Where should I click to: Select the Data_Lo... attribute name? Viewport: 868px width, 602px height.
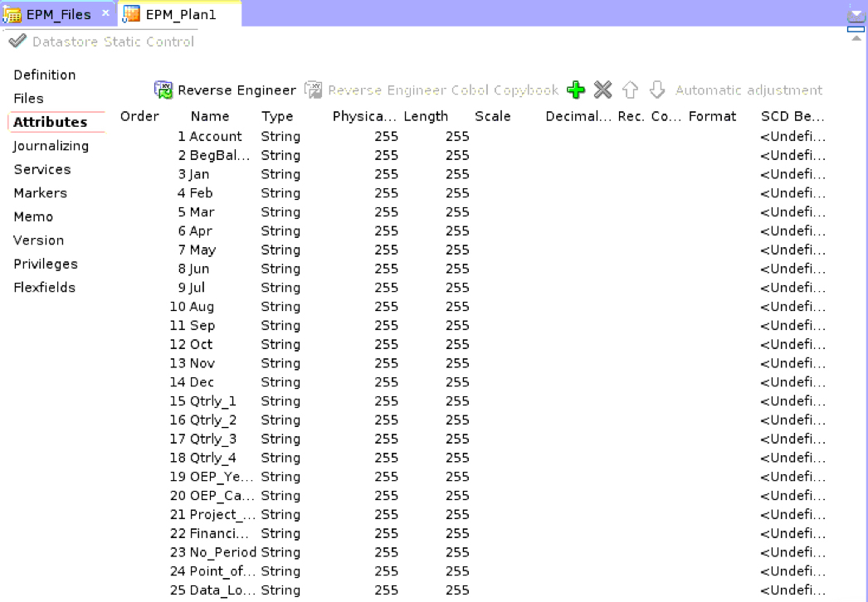click(222, 590)
